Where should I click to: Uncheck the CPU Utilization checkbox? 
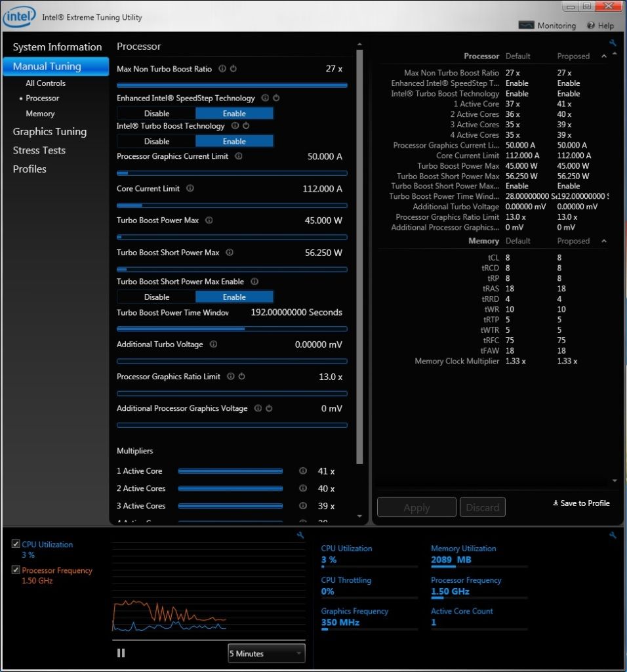point(16,545)
